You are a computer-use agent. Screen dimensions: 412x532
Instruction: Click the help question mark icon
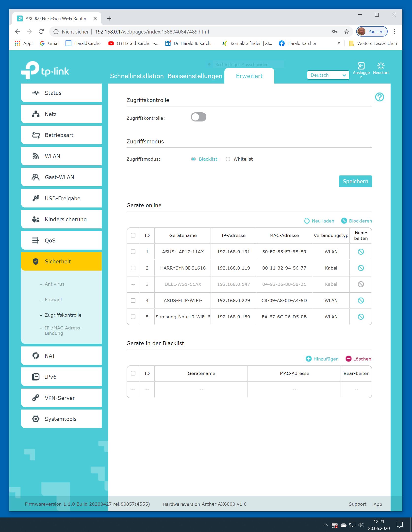click(x=379, y=97)
